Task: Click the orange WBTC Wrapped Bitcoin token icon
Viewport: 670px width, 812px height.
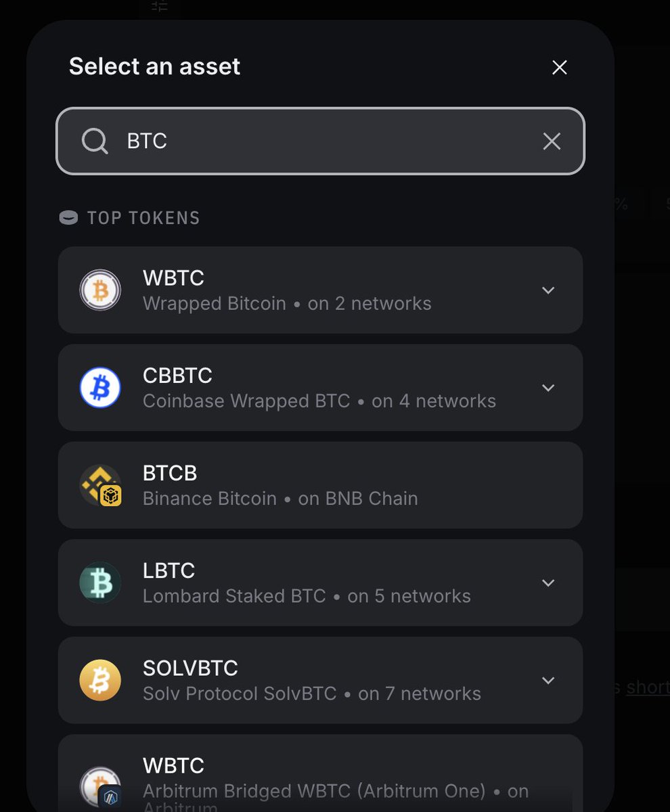Action: click(x=100, y=290)
